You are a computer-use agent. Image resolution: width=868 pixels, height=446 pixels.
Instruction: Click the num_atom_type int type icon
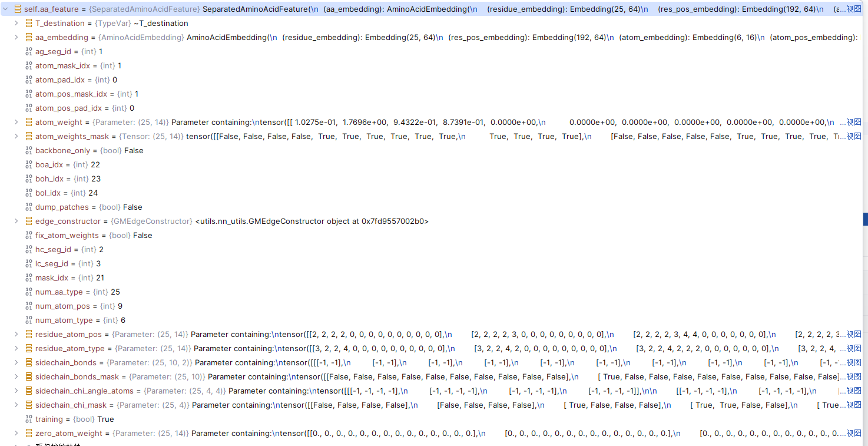[x=29, y=320]
